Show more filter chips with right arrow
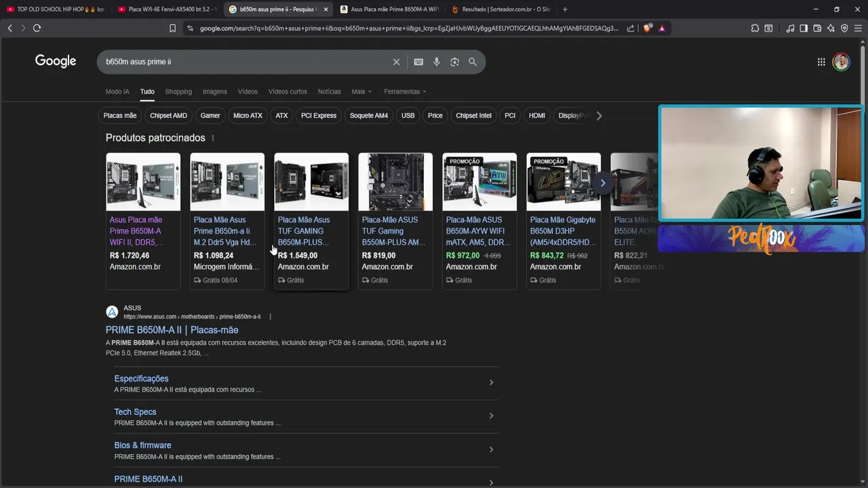 599,115
